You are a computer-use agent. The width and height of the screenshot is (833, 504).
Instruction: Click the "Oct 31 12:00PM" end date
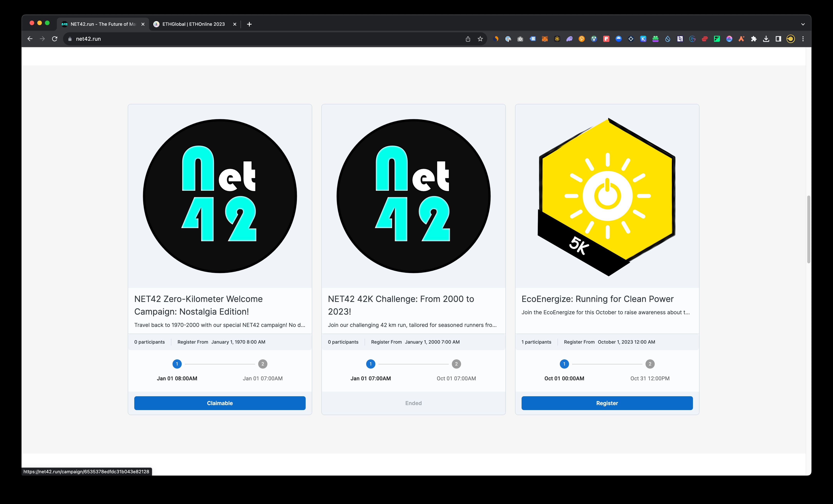(x=650, y=379)
